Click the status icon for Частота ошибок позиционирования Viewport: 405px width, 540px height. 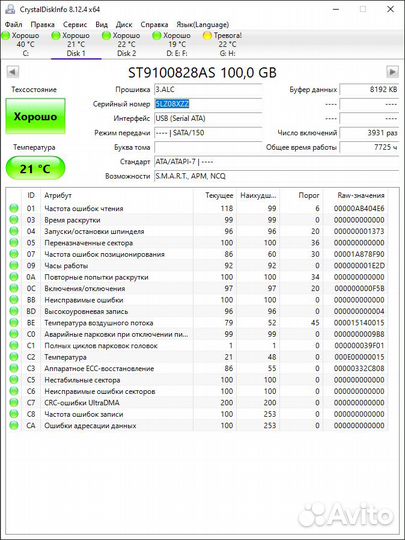[x=14, y=254]
